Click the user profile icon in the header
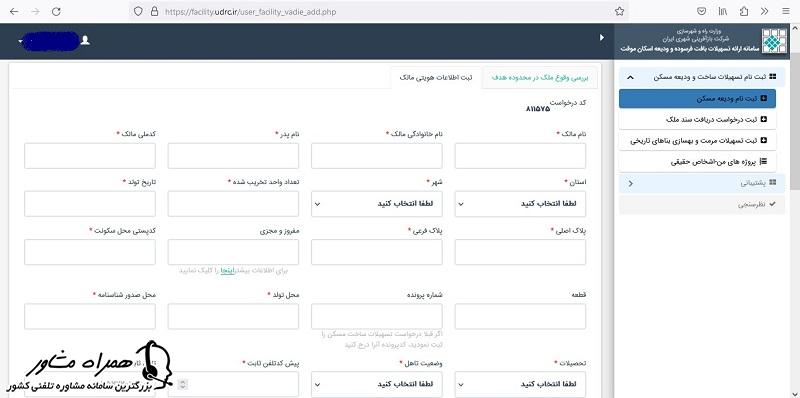The height and width of the screenshot is (398, 800). pyautogui.click(x=85, y=40)
